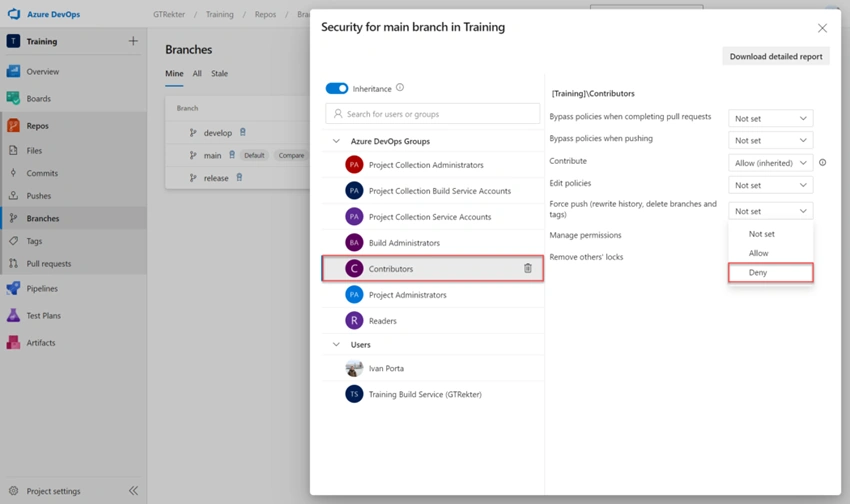Switch to the Stale branches tab

219,73
